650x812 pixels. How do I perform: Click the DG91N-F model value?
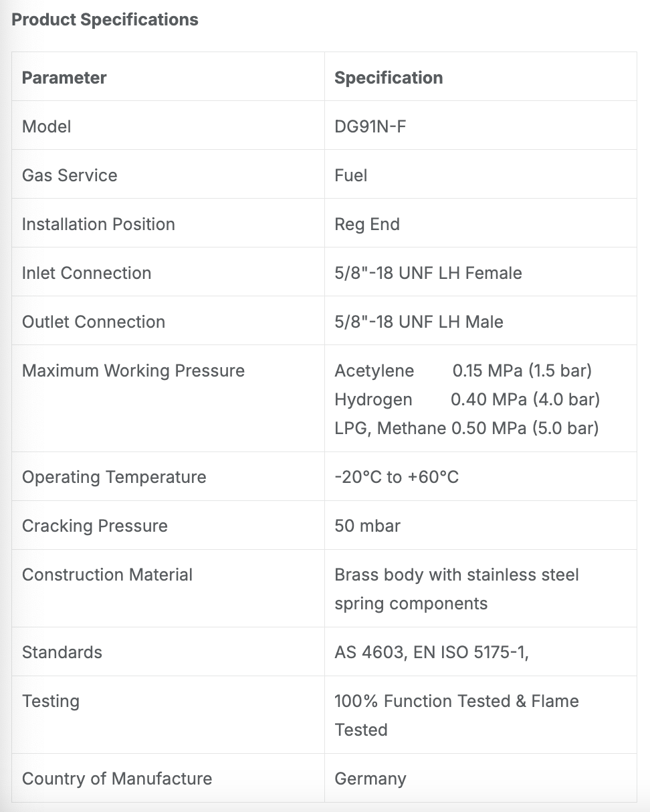coord(370,126)
